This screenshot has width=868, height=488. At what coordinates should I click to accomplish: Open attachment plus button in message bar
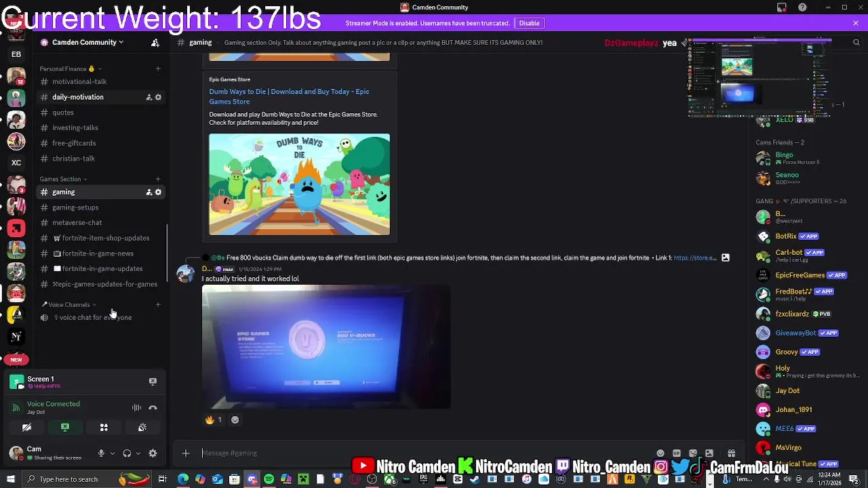186,453
